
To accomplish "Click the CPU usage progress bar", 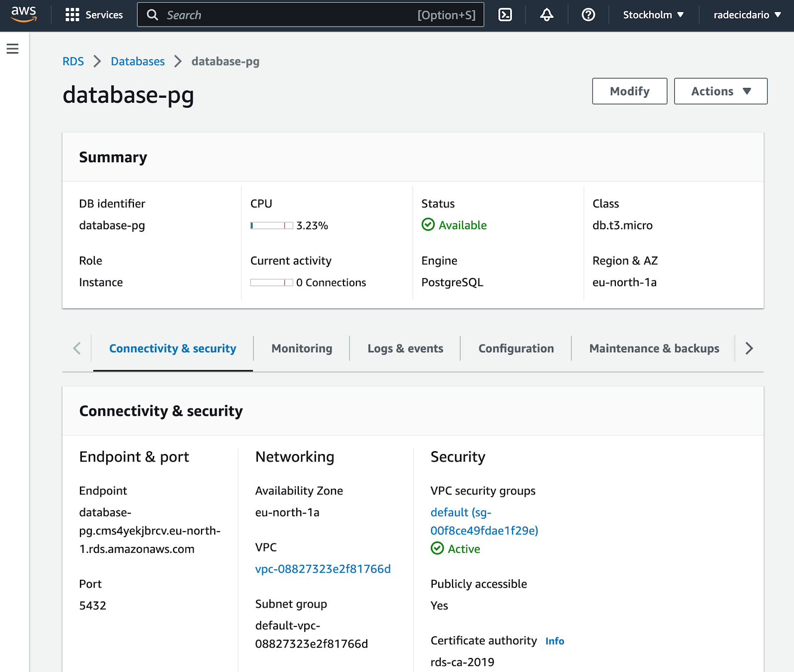I will pyautogui.click(x=271, y=225).
